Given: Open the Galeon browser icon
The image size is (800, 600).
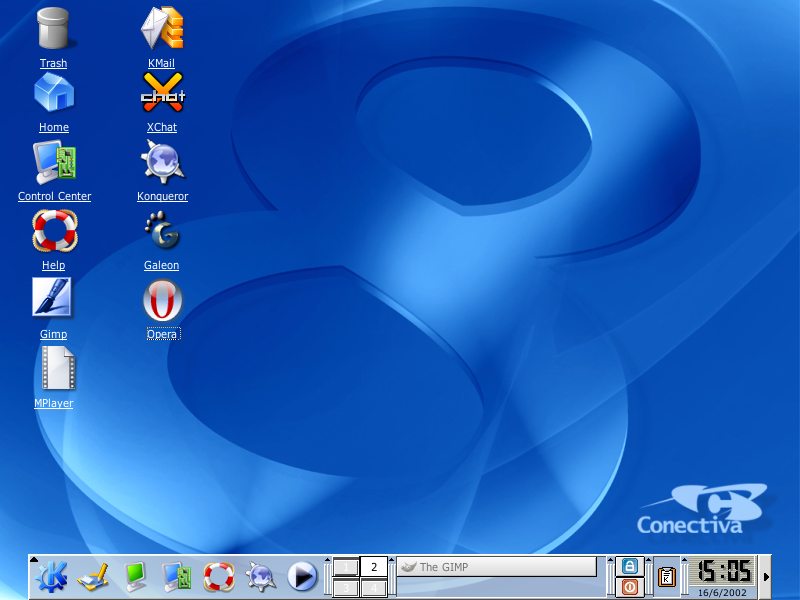Looking at the screenshot, I should [x=162, y=230].
